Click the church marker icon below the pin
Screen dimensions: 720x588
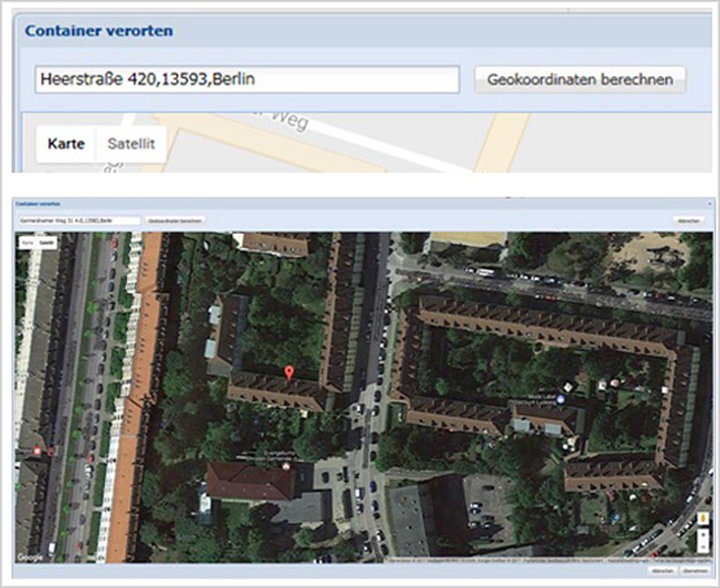click(x=285, y=466)
